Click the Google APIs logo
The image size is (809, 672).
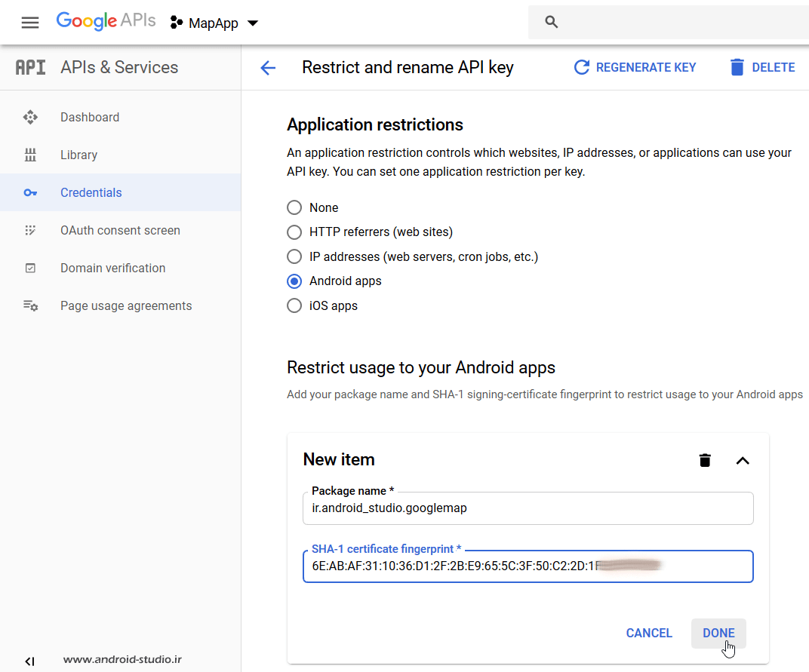tap(106, 21)
